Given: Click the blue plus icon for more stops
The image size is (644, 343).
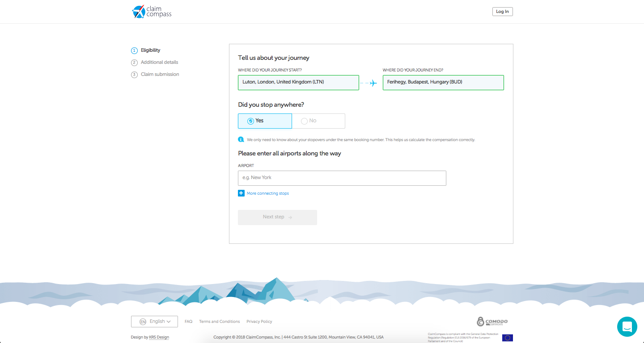Looking at the screenshot, I should (x=241, y=193).
